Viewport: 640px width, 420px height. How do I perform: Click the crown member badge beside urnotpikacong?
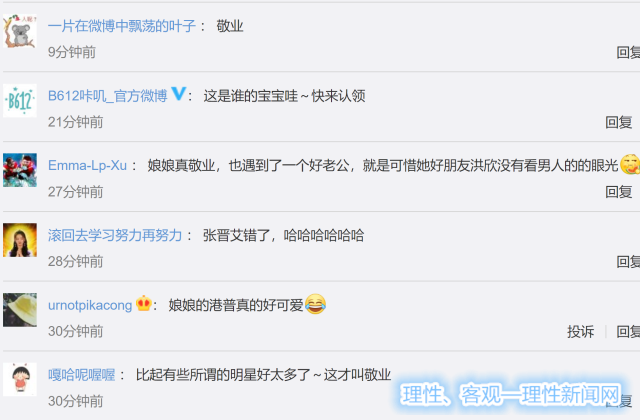tap(144, 303)
